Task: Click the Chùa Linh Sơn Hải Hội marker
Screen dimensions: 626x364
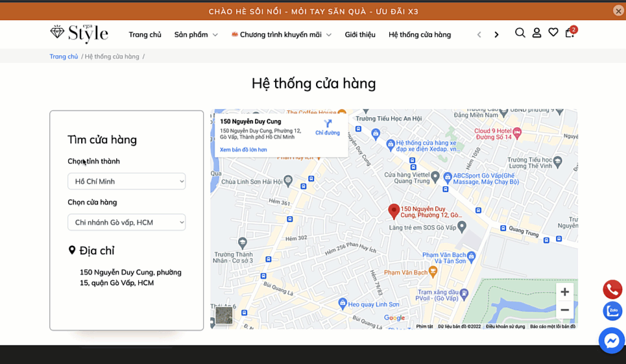Action: click(287, 180)
